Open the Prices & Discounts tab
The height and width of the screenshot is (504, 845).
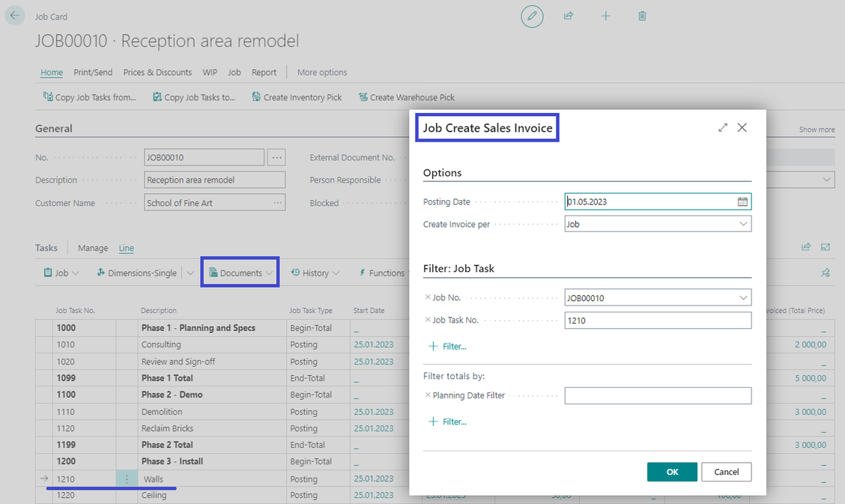tap(157, 73)
